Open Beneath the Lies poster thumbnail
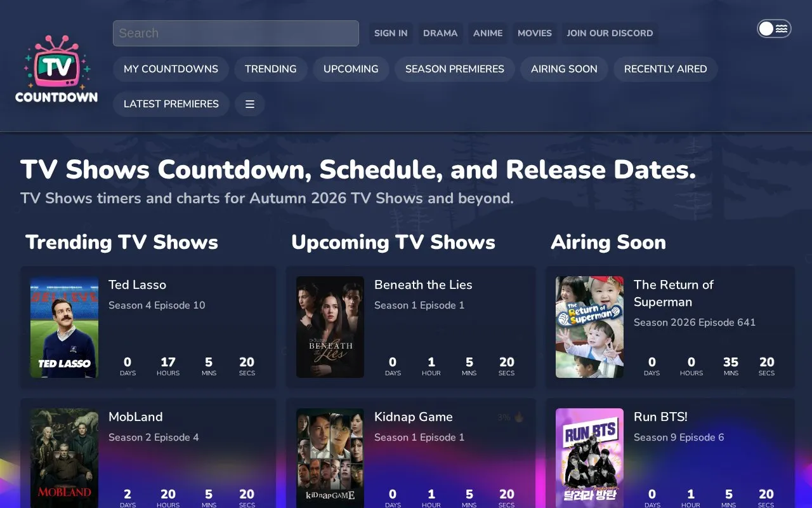The width and height of the screenshot is (812, 508). (x=330, y=327)
